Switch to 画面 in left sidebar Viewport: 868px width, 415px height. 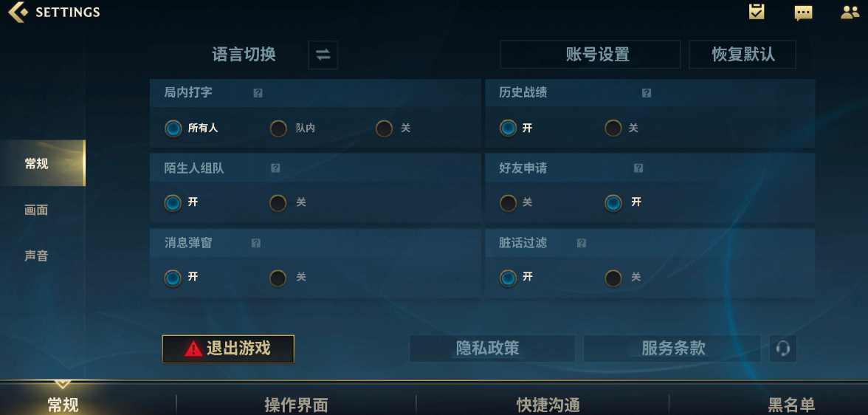tap(37, 210)
